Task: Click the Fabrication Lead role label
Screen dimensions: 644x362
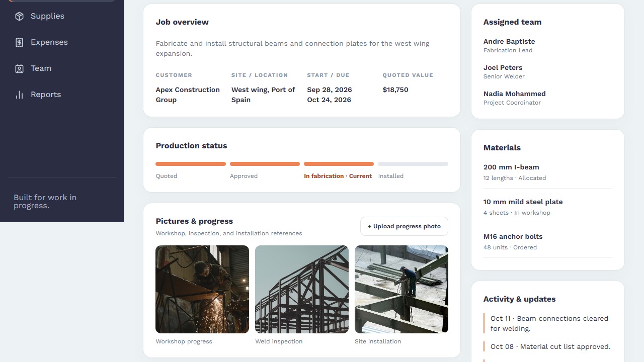Action: (508, 50)
